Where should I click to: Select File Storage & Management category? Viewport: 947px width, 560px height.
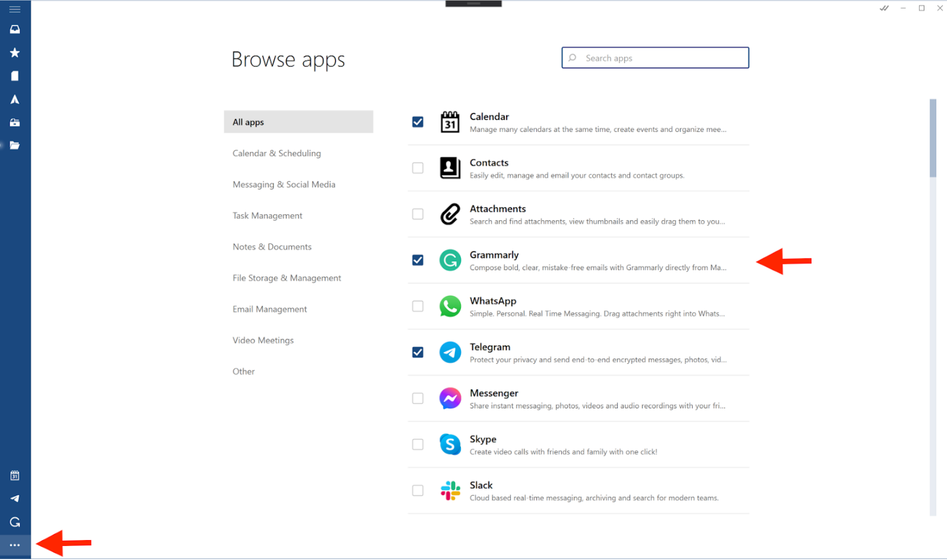[x=287, y=278]
